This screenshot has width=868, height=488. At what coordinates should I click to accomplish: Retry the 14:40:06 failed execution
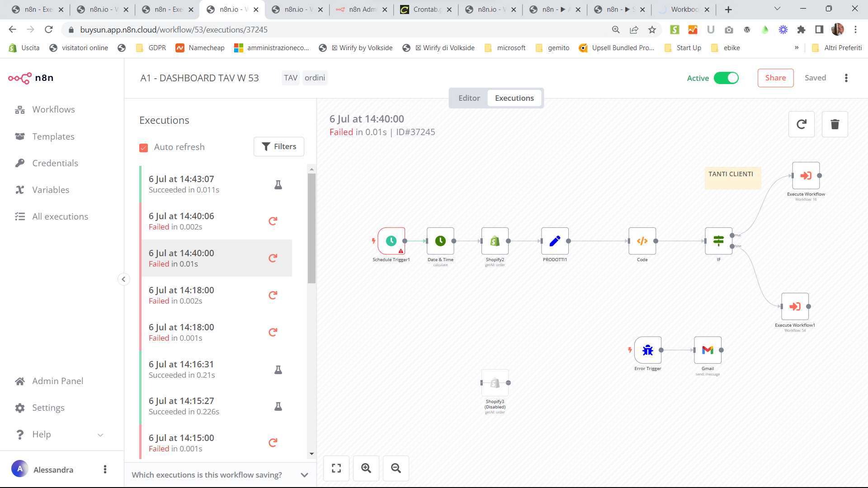coord(273,221)
